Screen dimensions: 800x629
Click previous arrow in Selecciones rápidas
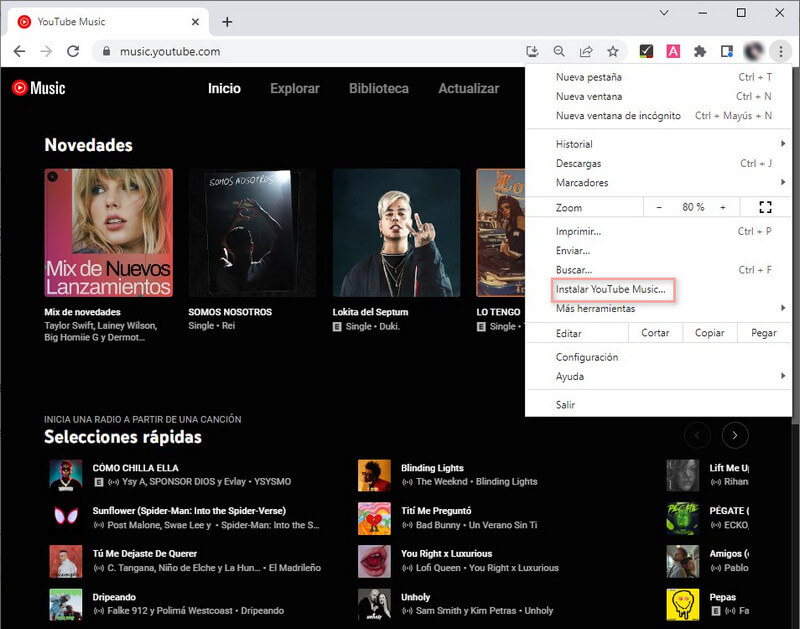tap(697, 435)
